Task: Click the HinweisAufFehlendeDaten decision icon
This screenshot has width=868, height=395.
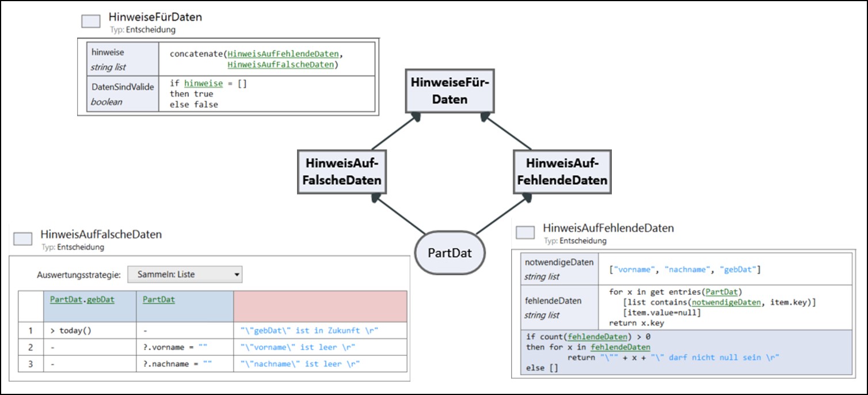Action: coord(525,233)
